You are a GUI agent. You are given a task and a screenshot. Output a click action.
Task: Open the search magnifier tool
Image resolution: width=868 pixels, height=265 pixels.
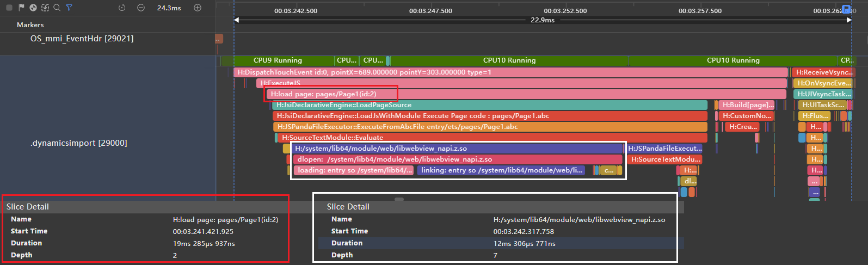pos(57,8)
